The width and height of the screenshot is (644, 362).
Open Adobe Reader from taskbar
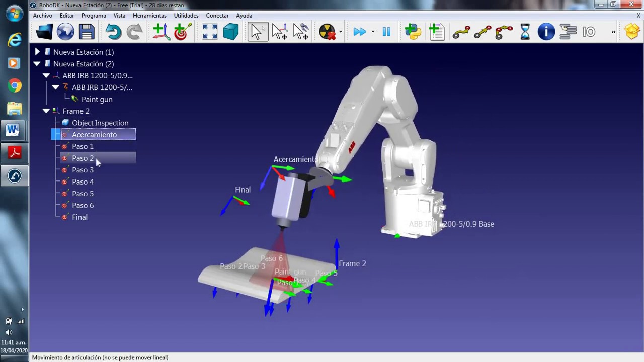tap(14, 153)
